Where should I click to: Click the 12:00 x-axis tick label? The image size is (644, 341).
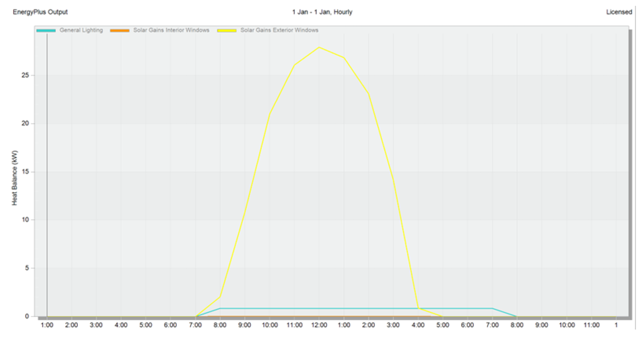319,325
